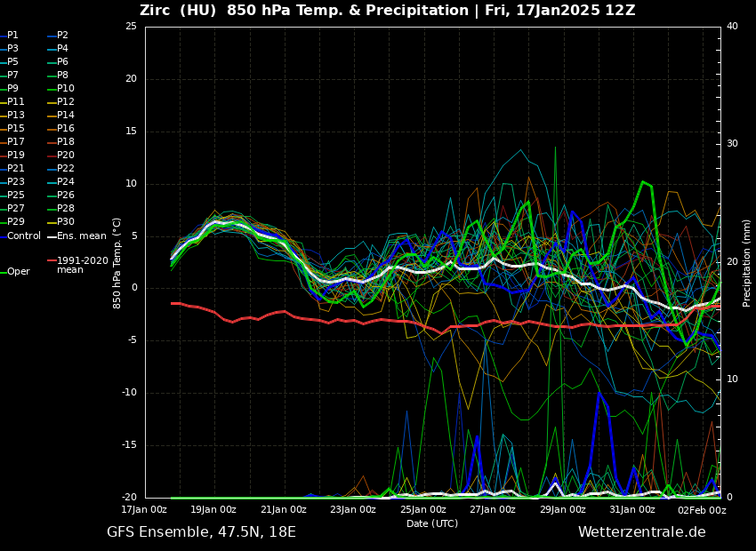
Task: Click the Date (UTC) axis label
Action: pyautogui.click(x=432, y=523)
